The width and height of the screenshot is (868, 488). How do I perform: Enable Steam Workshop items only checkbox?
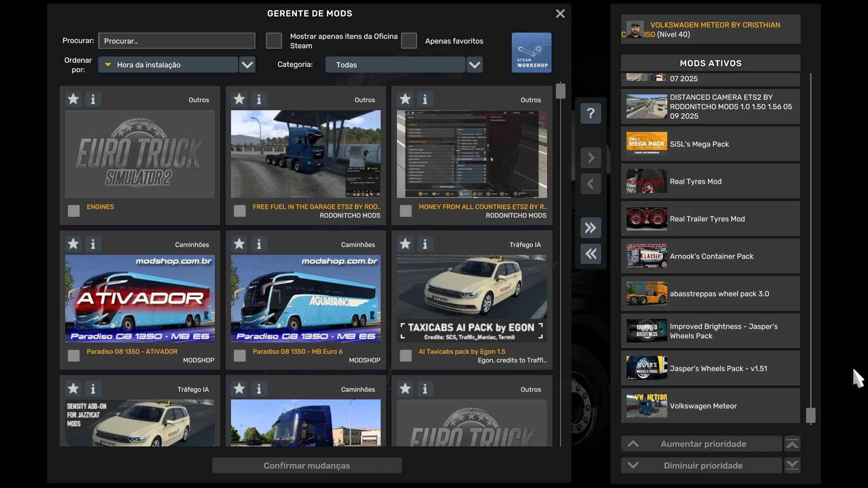pos(274,41)
